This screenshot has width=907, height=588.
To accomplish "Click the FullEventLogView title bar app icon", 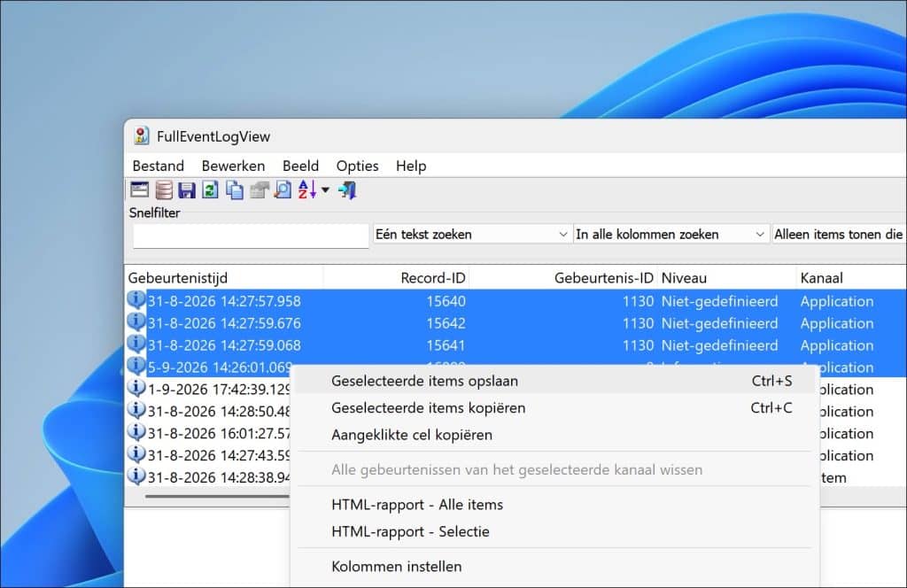I will click(x=141, y=135).
